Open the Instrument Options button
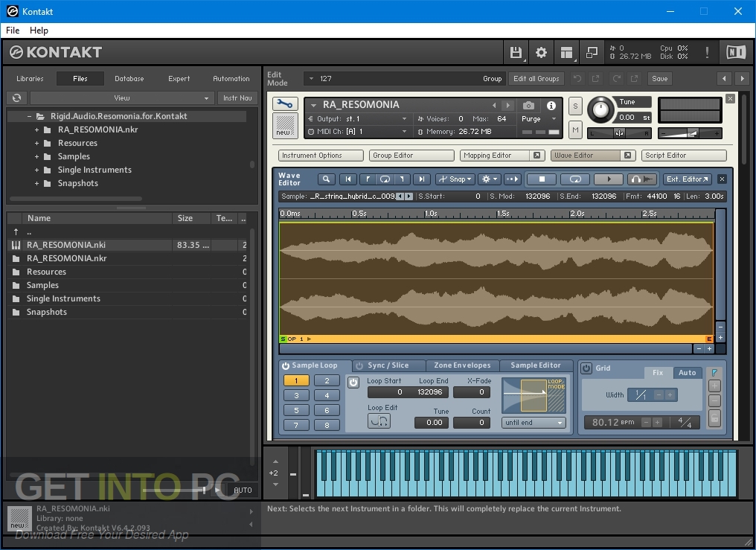This screenshot has width=756, height=550. coord(321,156)
